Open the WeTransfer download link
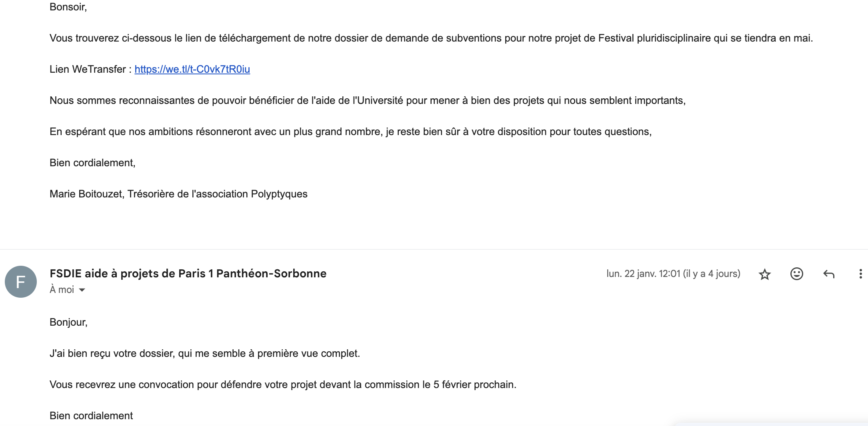The height and width of the screenshot is (426, 868). tap(192, 69)
